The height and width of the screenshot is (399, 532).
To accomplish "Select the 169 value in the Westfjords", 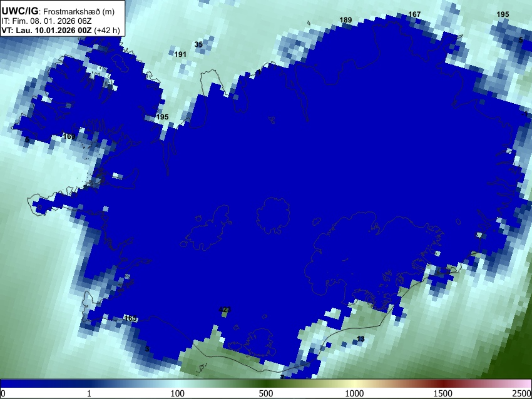I will click(x=69, y=136).
